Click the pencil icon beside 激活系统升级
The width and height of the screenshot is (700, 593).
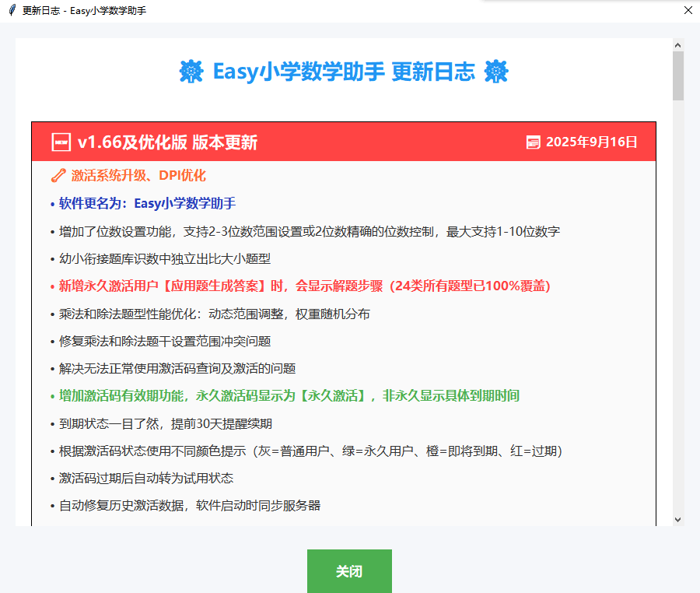(x=57, y=175)
